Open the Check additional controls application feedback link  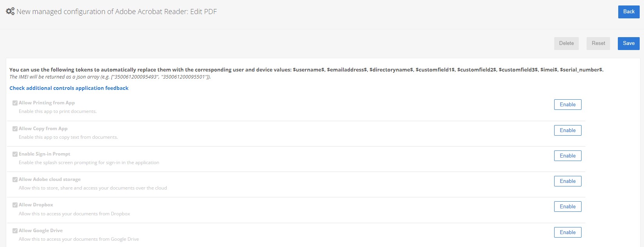(x=69, y=88)
